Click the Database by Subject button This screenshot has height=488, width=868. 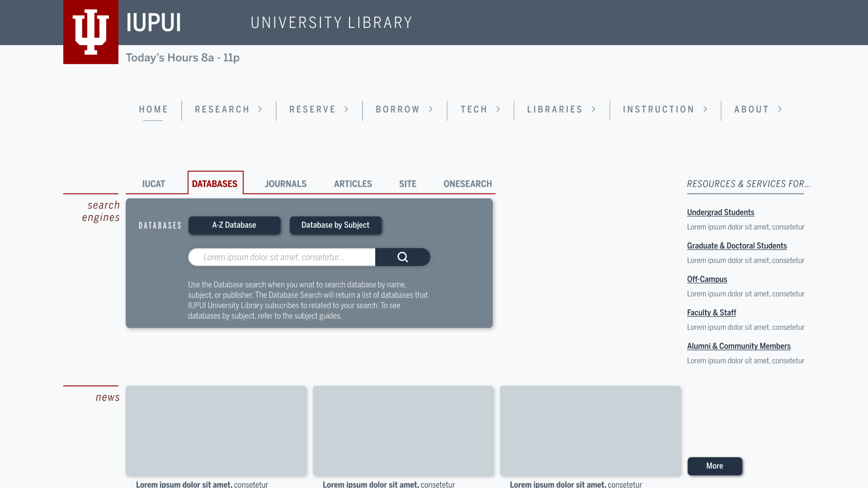point(335,225)
